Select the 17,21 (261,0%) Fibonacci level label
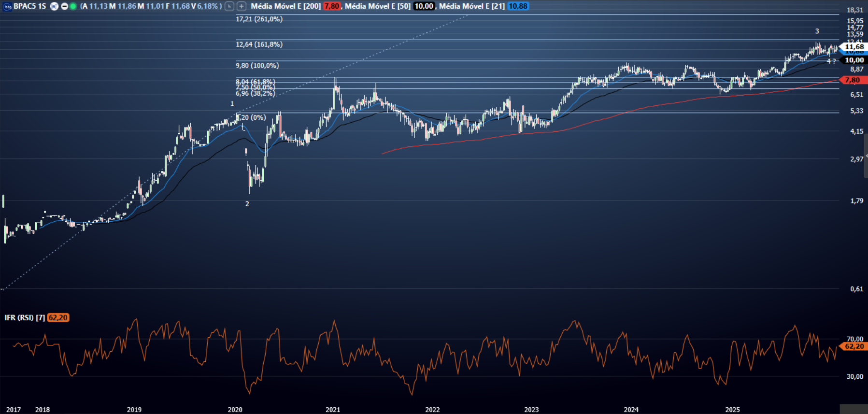The image size is (868, 414). pyautogui.click(x=259, y=19)
